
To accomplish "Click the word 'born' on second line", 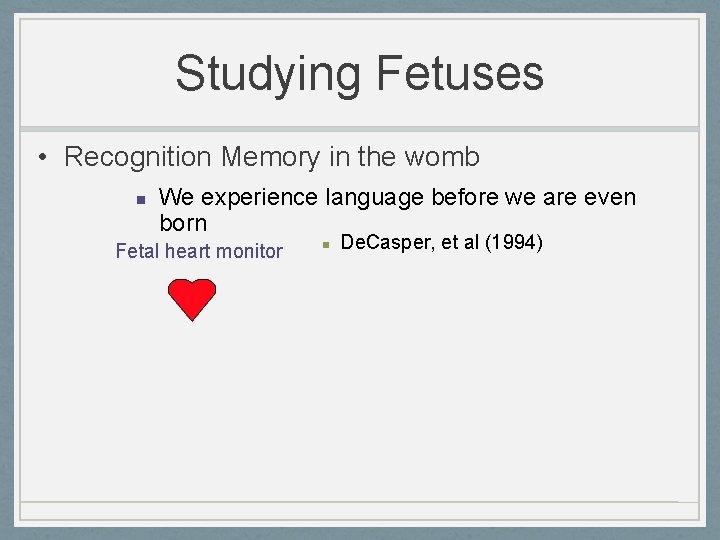I will tap(183, 223).
